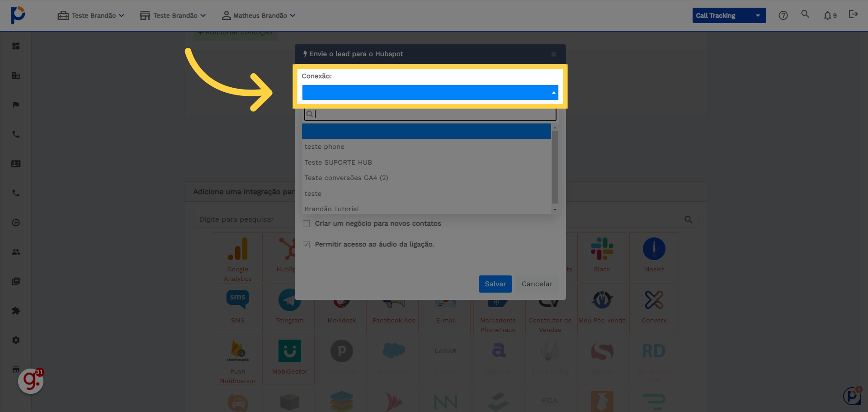868x412 pixels.
Task: Choose 'Teste conversões GA4 (2)' connection
Action: (426, 178)
